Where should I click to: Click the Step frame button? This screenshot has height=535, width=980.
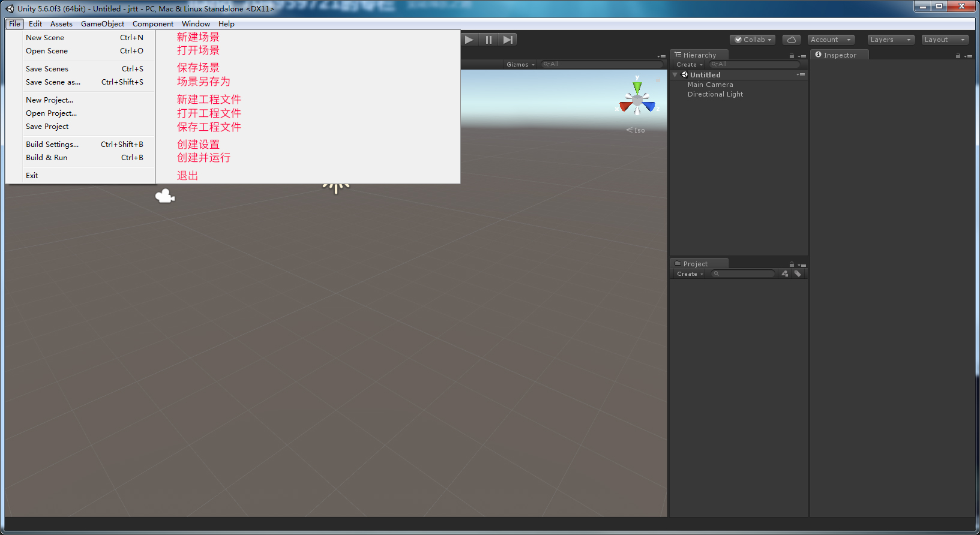[508, 40]
